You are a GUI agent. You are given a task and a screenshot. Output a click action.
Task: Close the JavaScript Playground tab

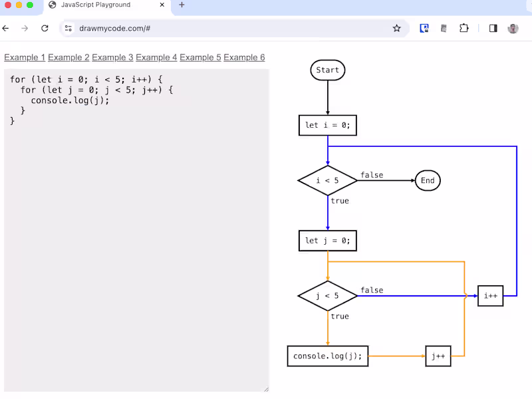pos(162,5)
